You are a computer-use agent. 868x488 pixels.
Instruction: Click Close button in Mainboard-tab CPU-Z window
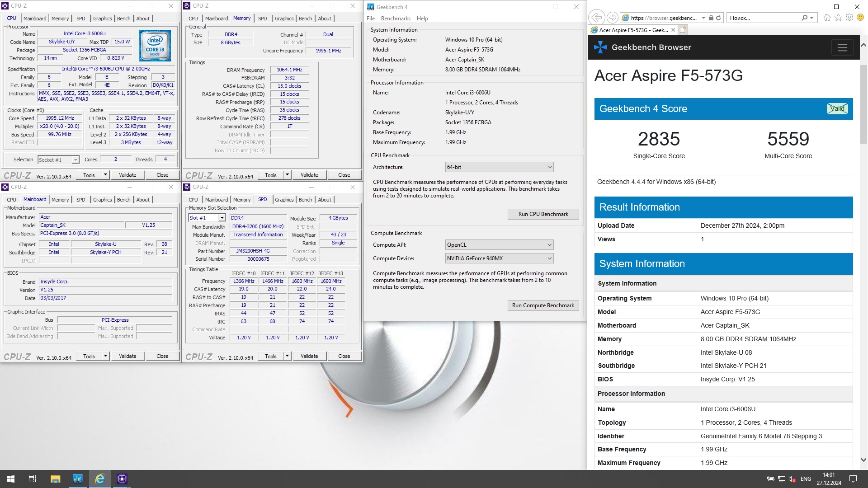coord(162,356)
